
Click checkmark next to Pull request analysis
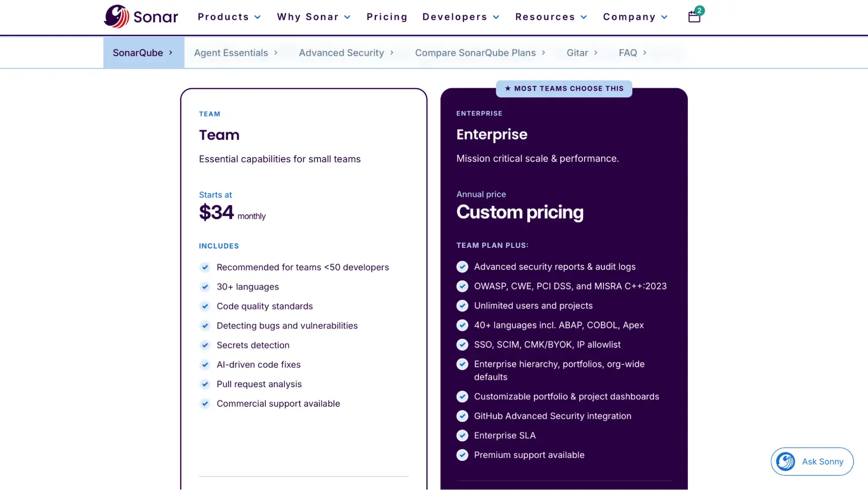[x=205, y=384]
